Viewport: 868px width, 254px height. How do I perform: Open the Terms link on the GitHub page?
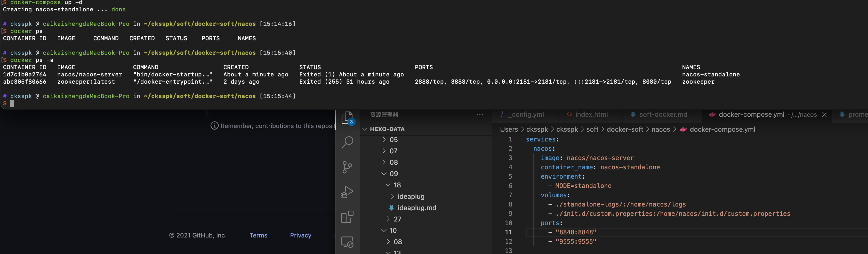tap(258, 235)
